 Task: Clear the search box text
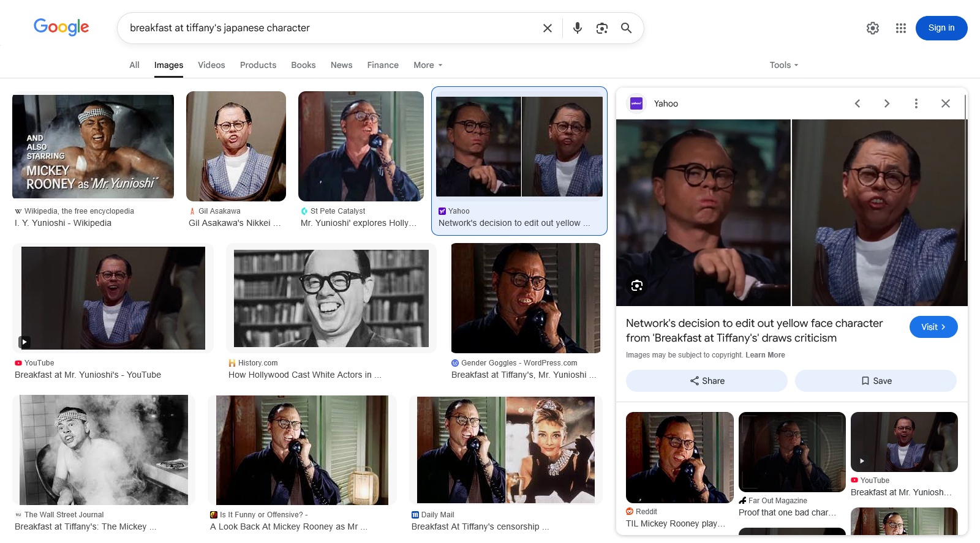click(548, 28)
